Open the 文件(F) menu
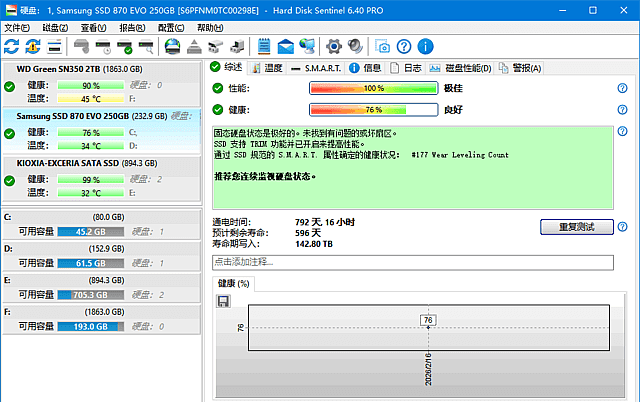This screenshot has width=640, height=402. pyautogui.click(x=17, y=28)
